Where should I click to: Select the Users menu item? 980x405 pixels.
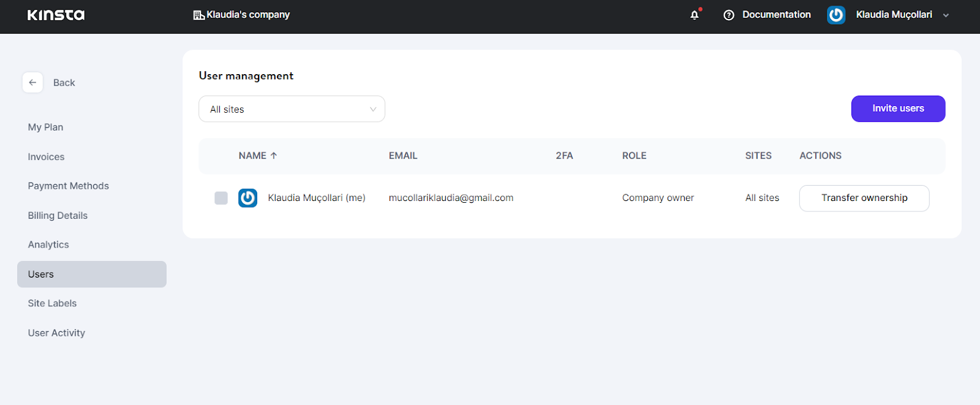coord(92,274)
